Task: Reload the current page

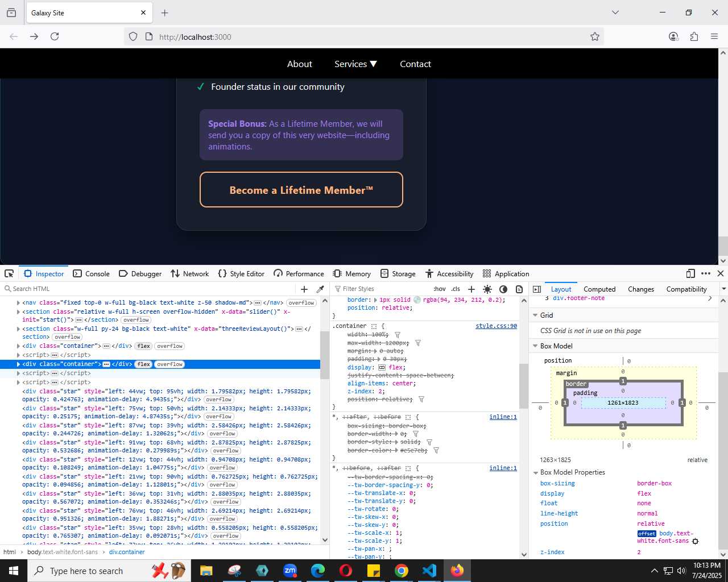Action: click(55, 36)
